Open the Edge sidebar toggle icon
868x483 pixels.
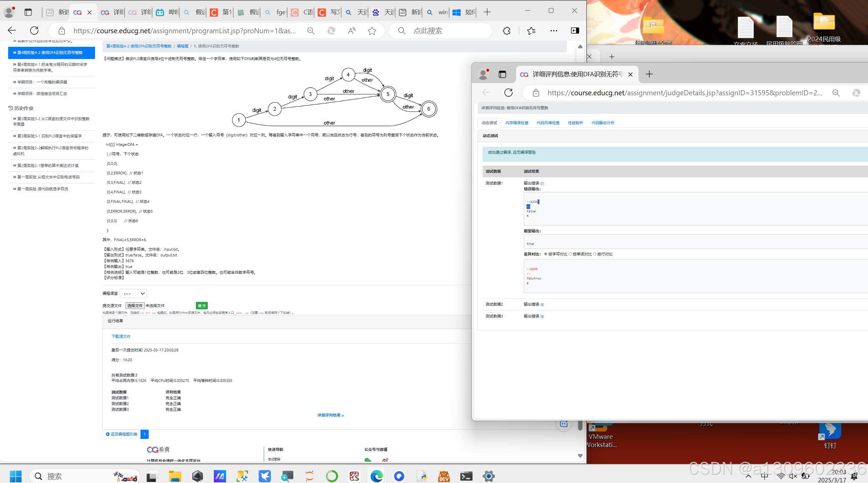click(575, 31)
